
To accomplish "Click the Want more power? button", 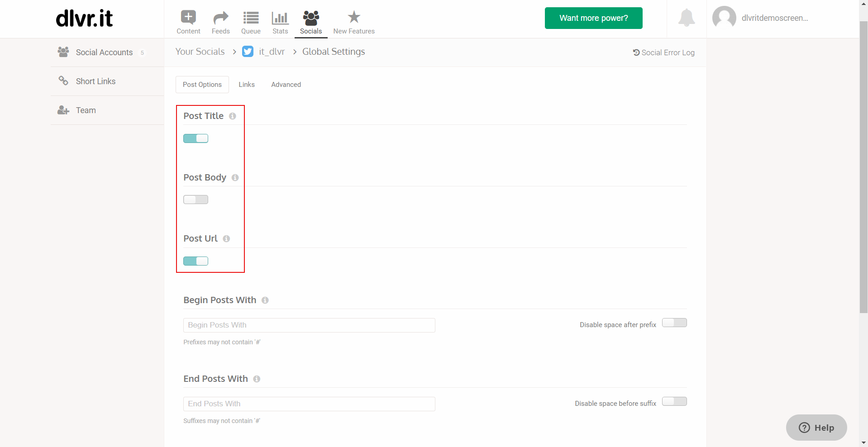I will pyautogui.click(x=593, y=18).
